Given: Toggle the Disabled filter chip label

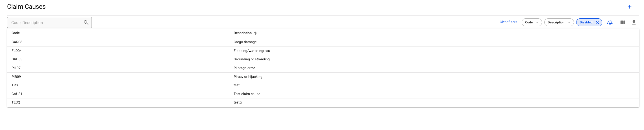Looking at the screenshot, I should coord(586,22).
